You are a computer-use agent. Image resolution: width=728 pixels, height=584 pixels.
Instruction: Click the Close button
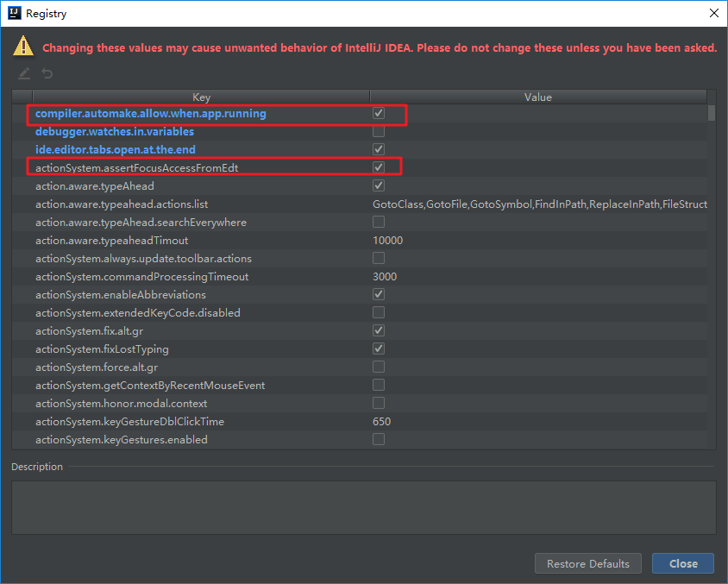683,563
